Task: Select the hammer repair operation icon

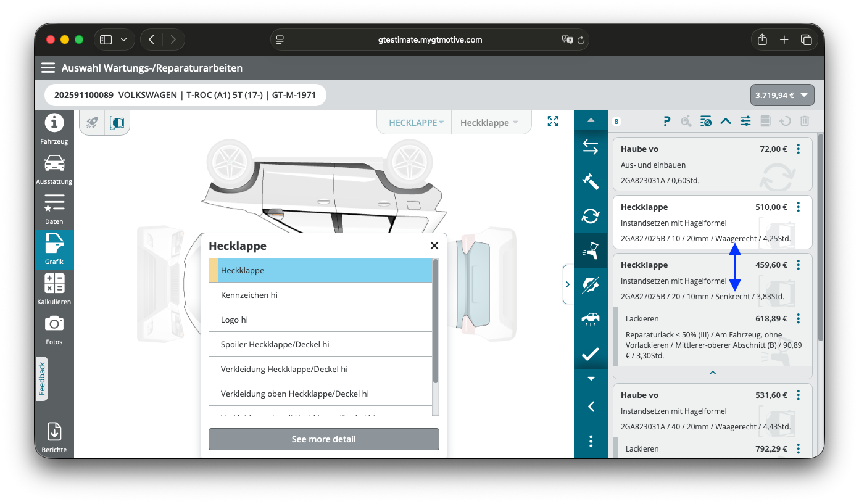Action: (x=591, y=181)
